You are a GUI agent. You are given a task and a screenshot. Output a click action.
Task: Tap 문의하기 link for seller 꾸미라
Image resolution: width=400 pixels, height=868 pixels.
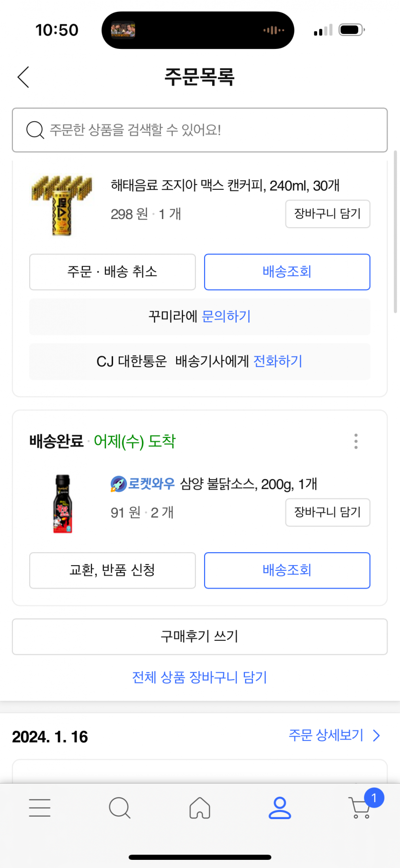click(226, 316)
